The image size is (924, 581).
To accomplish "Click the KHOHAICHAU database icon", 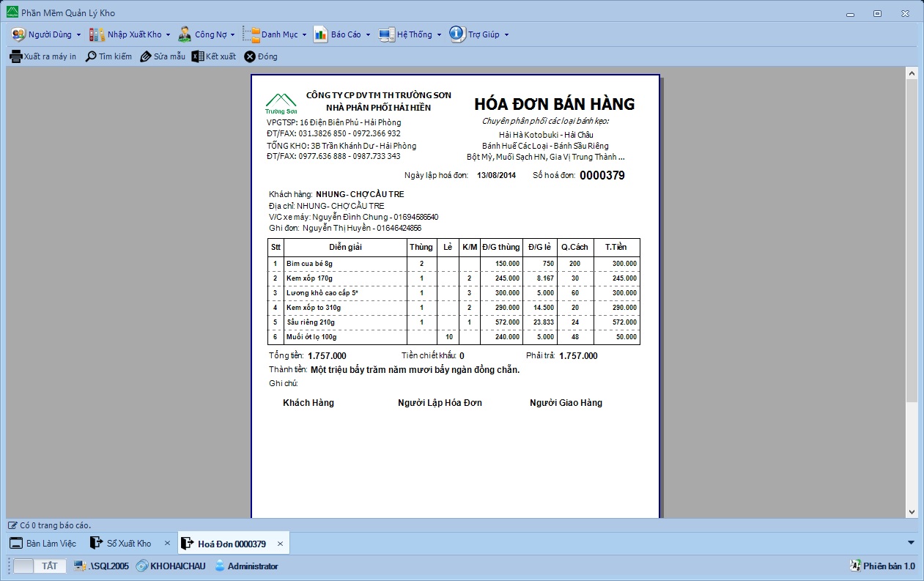I will pos(142,566).
